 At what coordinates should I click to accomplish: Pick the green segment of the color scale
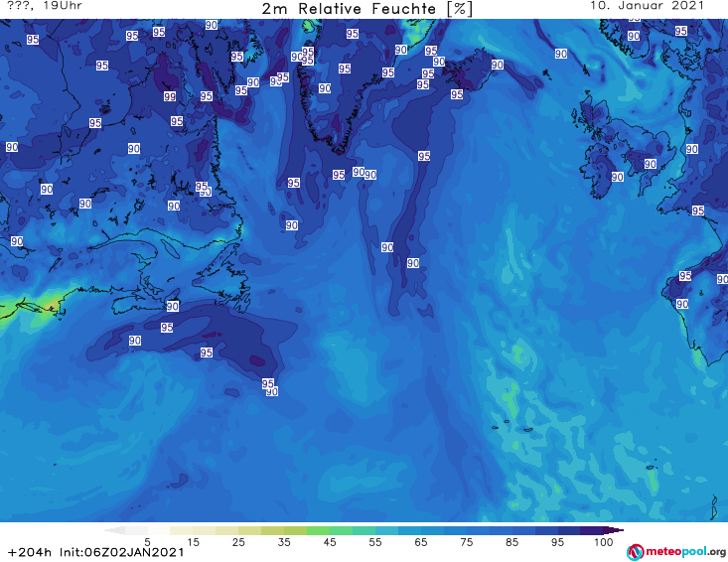coord(318,530)
